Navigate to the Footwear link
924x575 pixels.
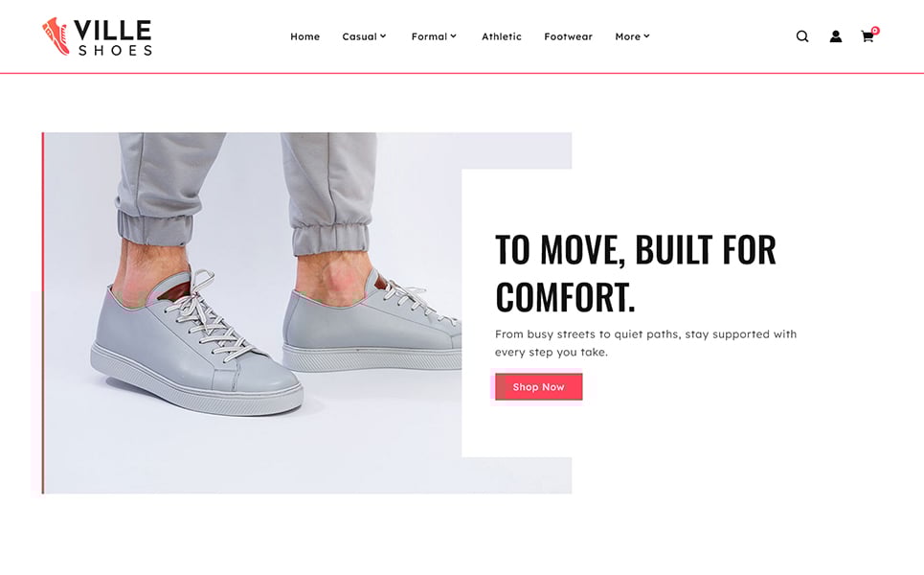[568, 36]
